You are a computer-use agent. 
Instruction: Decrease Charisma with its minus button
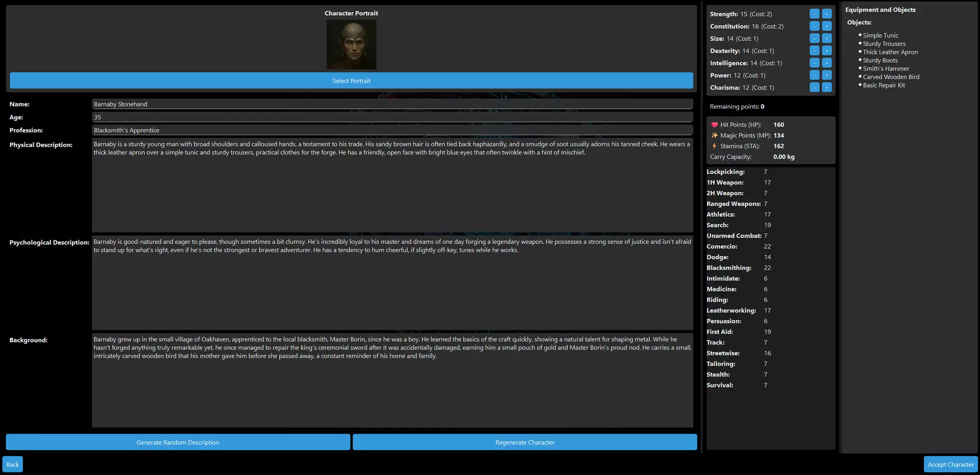pos(815,87)
